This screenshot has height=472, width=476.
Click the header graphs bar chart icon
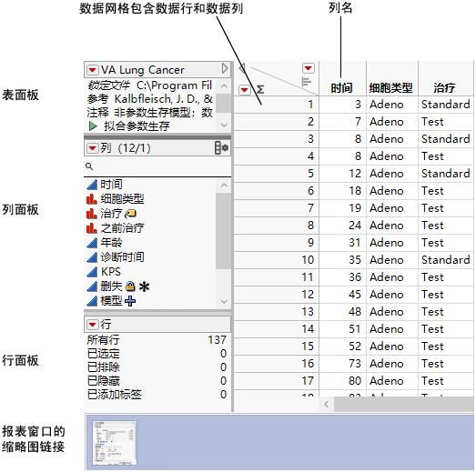point(307,82)
